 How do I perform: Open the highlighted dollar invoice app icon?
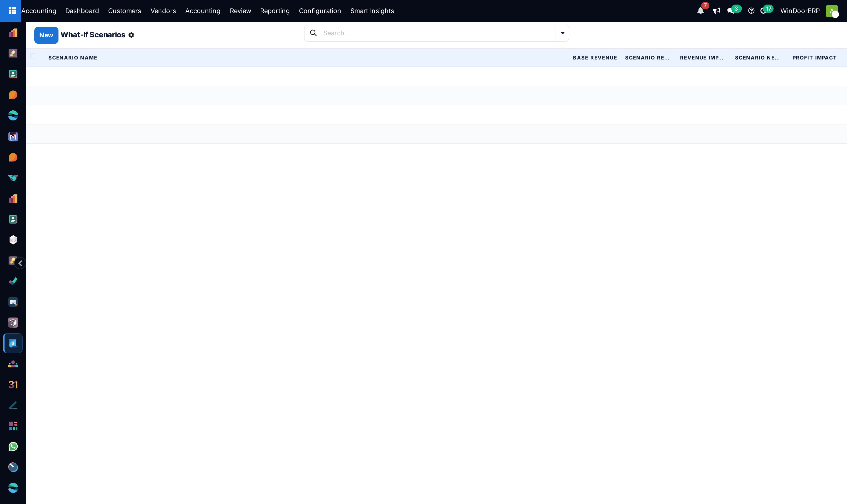tap(13, 343)
